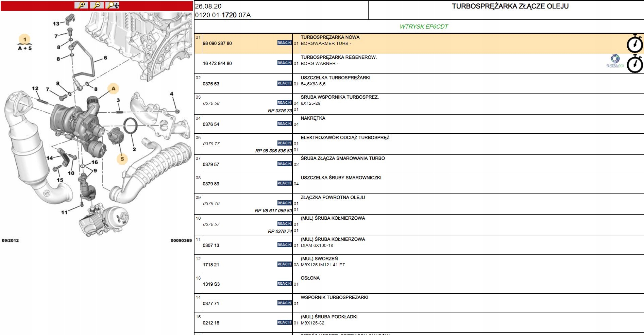Select part number 1718 21
Viewport: 644px width, 335px height.
pyautogui.click(x=211, y=265)
